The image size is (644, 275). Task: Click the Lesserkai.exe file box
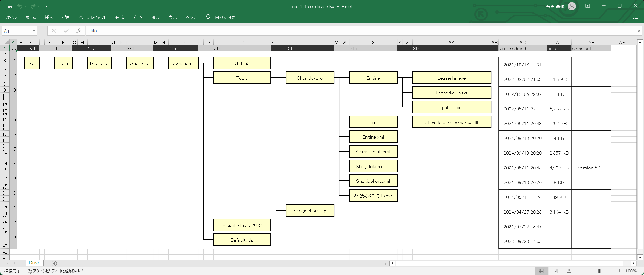[x=451, y=78]
